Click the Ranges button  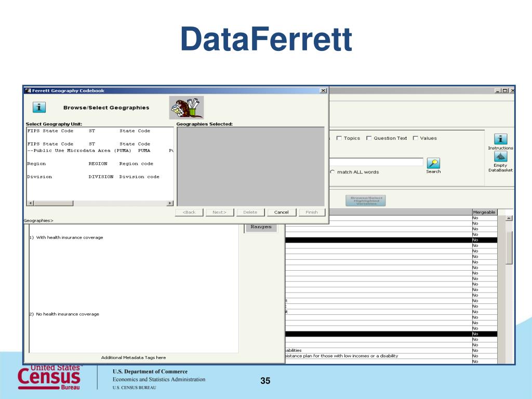pyautogui.click(x=261, y=227)
